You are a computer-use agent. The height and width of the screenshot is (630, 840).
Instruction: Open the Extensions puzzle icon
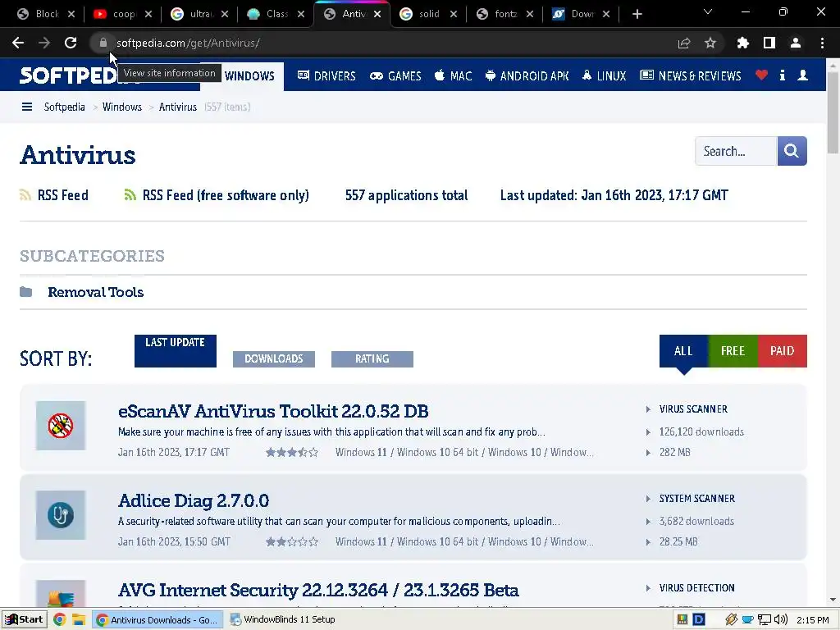pyautogui.click(x=743, y=43)
